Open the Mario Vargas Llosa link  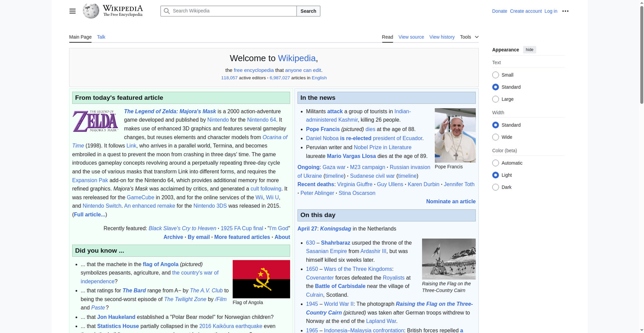[x=351, y=156]
